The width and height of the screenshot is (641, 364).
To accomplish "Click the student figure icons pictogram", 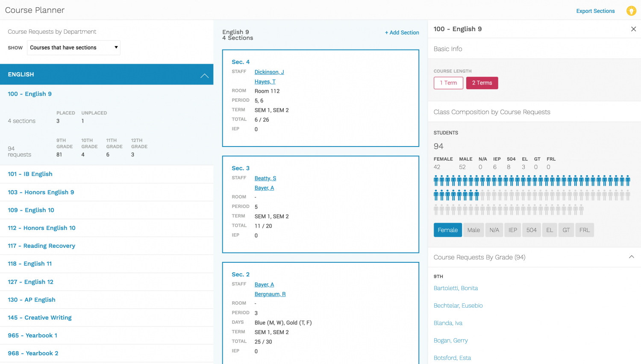I will point(532,195).
